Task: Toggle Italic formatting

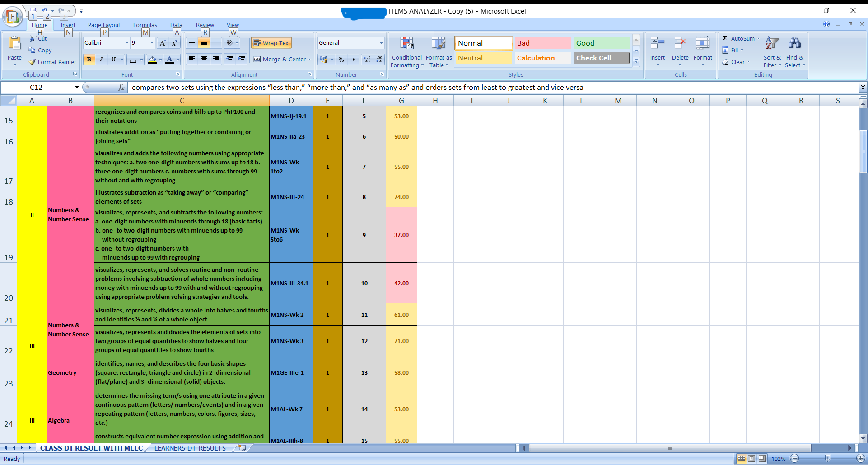Action: [x=102, y=59]
